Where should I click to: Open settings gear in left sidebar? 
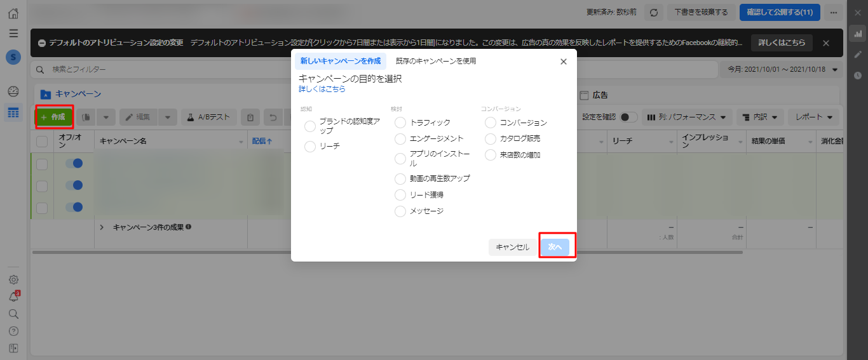tap(13, 279)
